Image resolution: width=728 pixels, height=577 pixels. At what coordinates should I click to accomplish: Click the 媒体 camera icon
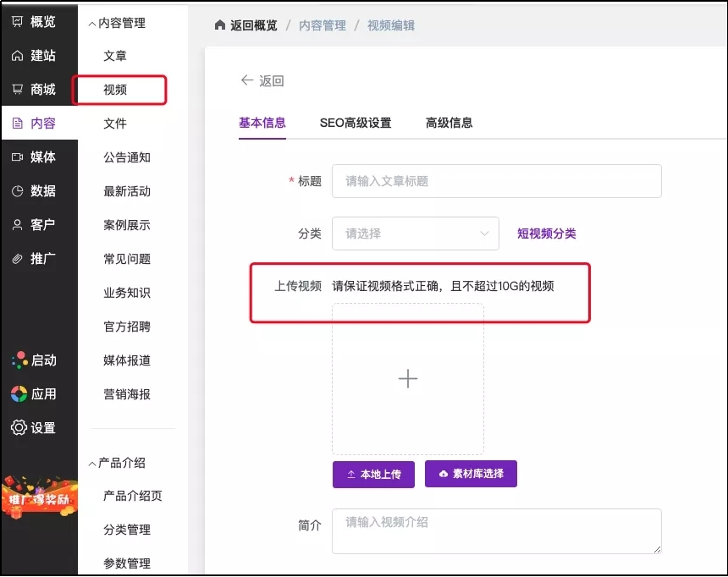click(18, 157)
